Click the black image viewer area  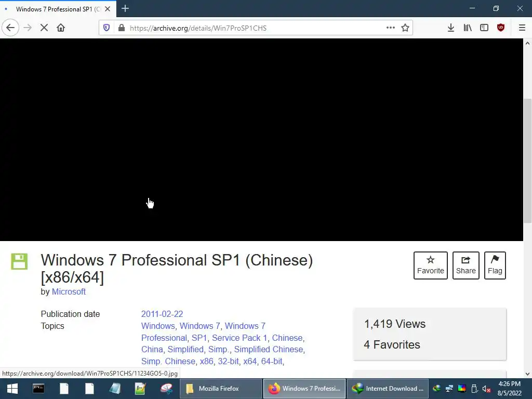click(x=261, y=139)
